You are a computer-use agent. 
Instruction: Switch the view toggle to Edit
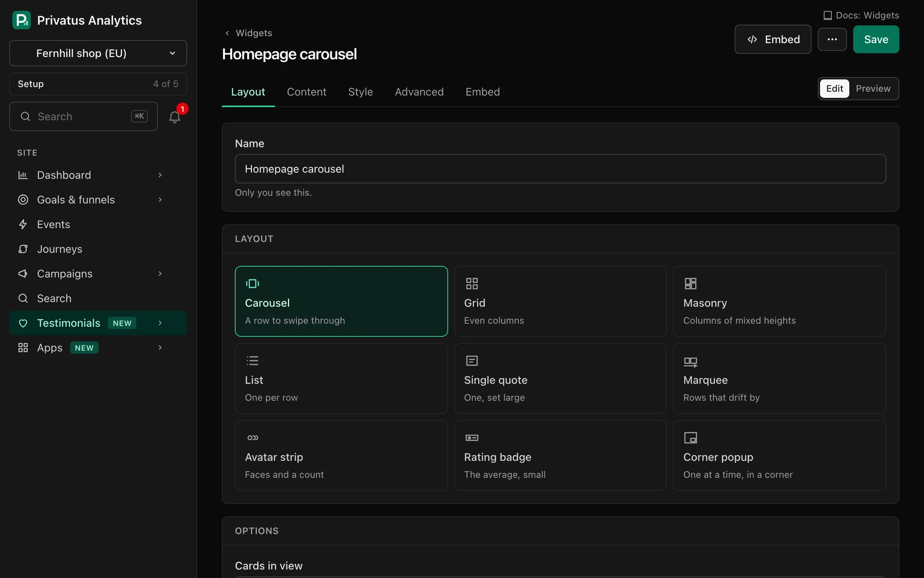click(x=834, y=89)
